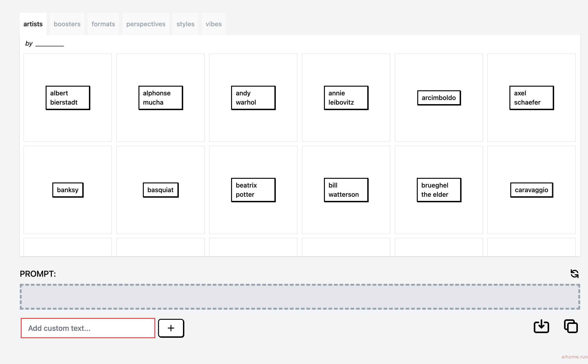Image resolution: width=588 pixels, height=364 pixels.
Task: Switch to the vibes tab
Action: tap(213, 24)
